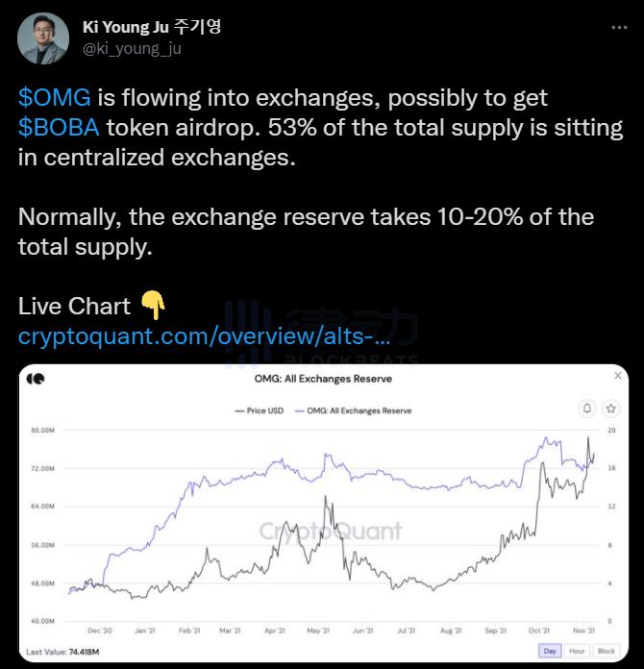Click the May '21 price peak on chart
Screen dimensions: 644x669
(x=328, y=497)
